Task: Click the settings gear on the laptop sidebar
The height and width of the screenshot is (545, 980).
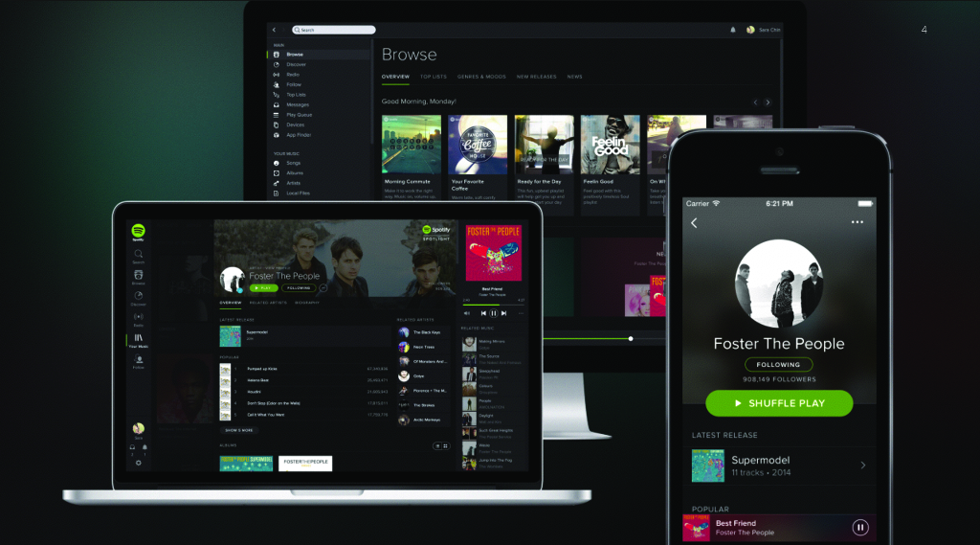Action: point(138,463)
